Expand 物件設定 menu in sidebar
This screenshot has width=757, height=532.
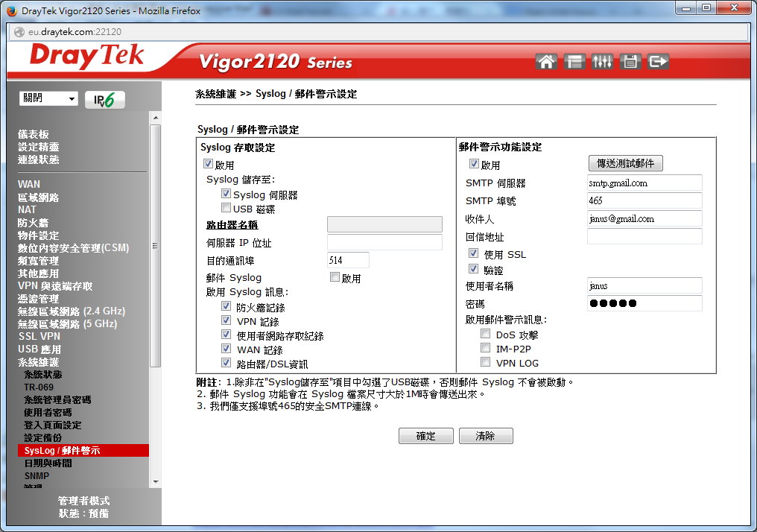coord(39,235)
